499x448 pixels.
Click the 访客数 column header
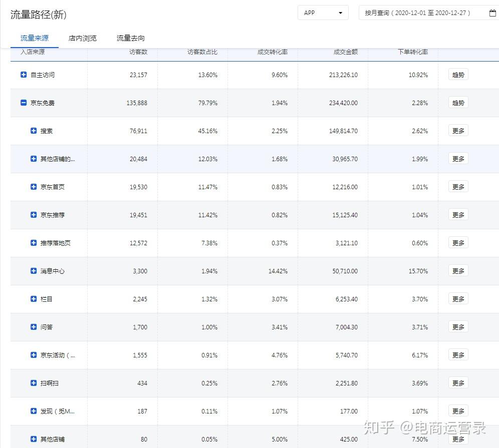[138, 52]
